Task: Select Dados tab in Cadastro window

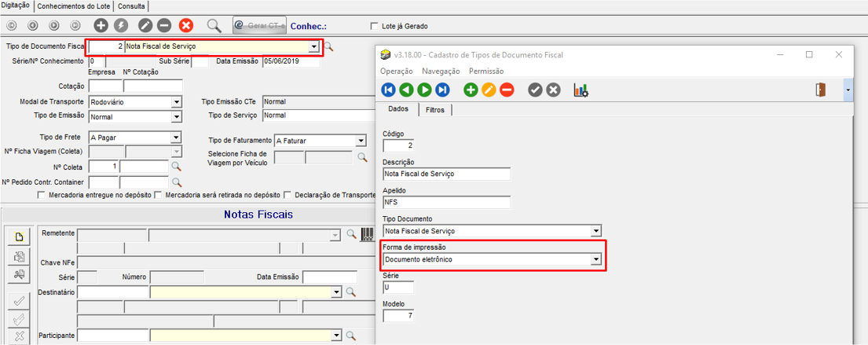Action: click(x=397, y=110)
